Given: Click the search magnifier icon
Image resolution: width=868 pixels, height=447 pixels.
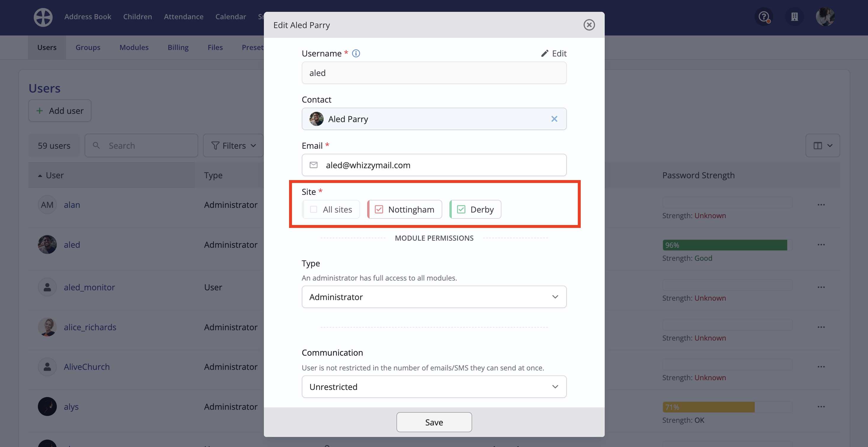Looking at the screenshot, I should pyautogui.click(x=96, y=145).
